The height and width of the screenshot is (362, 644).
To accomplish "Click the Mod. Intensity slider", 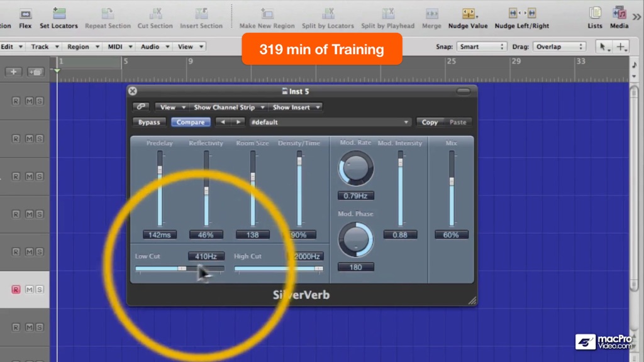I will point(400,189).
